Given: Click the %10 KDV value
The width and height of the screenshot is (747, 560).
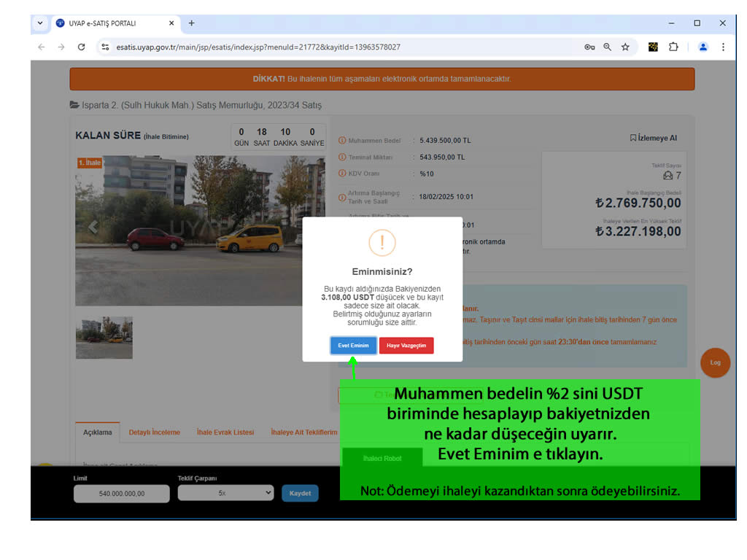Looking at the screenshot, I should (x=427, y=174).
